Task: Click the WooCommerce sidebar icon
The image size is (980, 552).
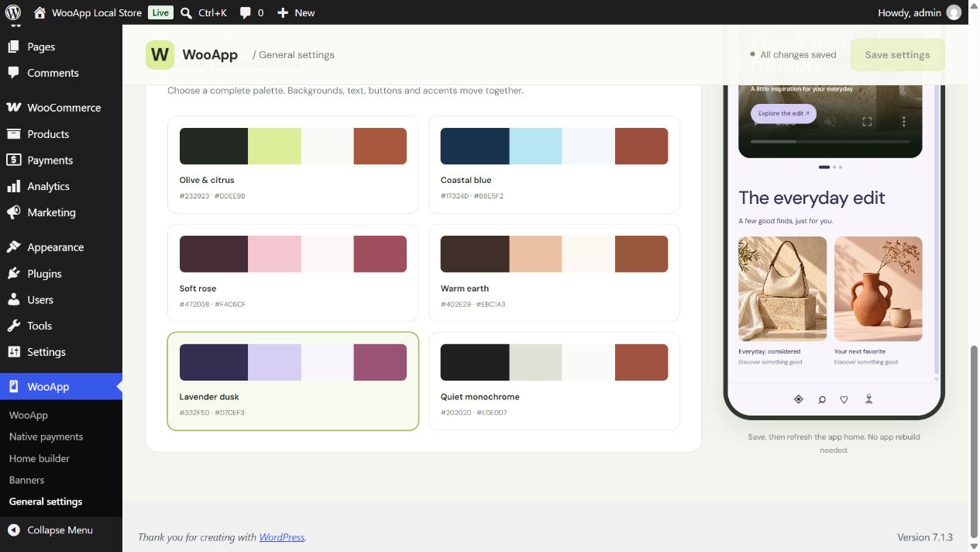Action: [x=13, y=107]
